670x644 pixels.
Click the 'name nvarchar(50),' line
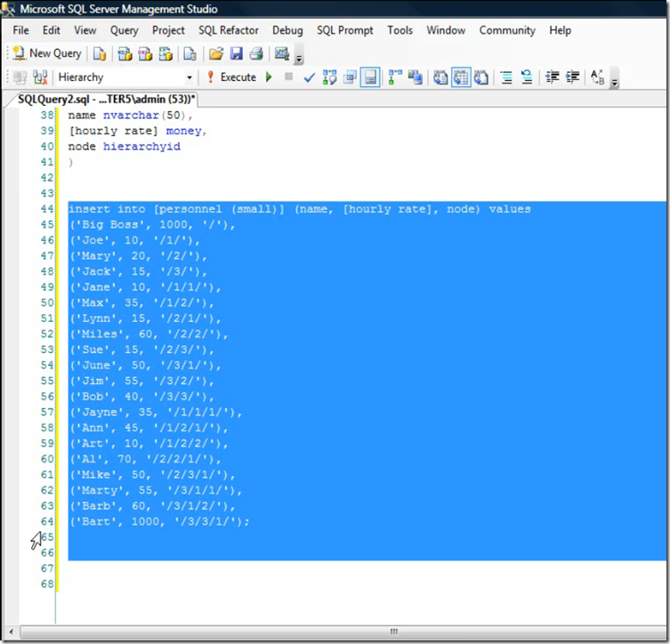click(130, 116)
